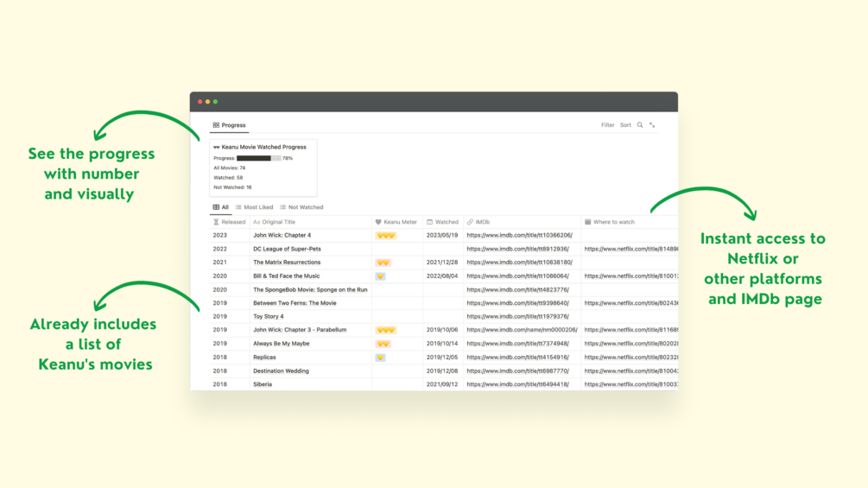The image size is (868, 488).
Task: Click the table icon of the All view
Action: 216,207
